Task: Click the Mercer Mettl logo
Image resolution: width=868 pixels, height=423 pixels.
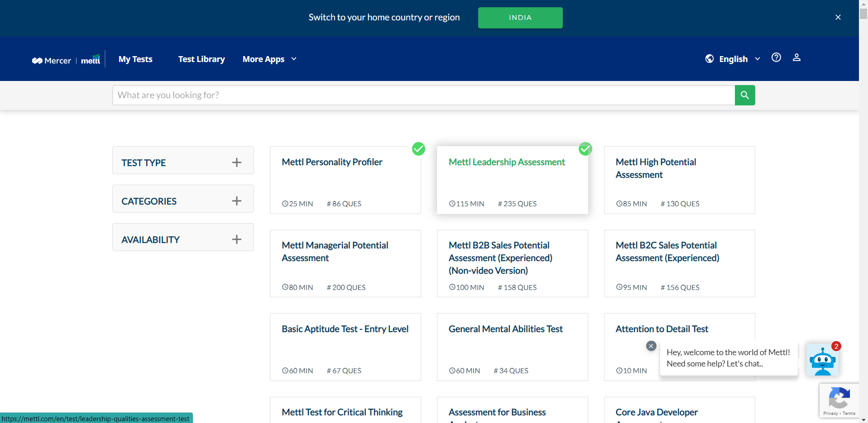Action: click(x=66, y=60)
